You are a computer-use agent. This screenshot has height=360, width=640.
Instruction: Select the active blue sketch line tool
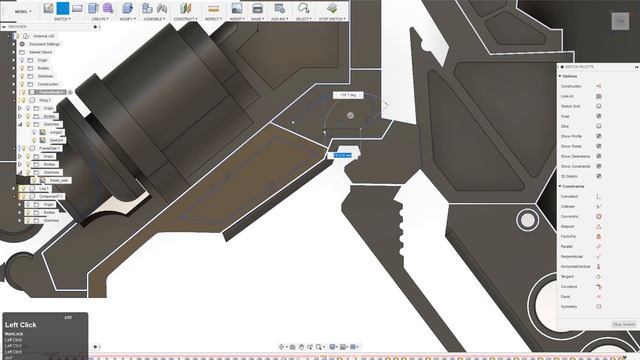point(63,8)
